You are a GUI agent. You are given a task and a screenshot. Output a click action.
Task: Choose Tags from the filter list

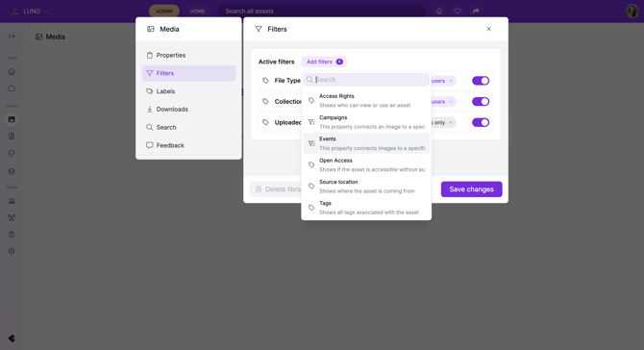366,208
